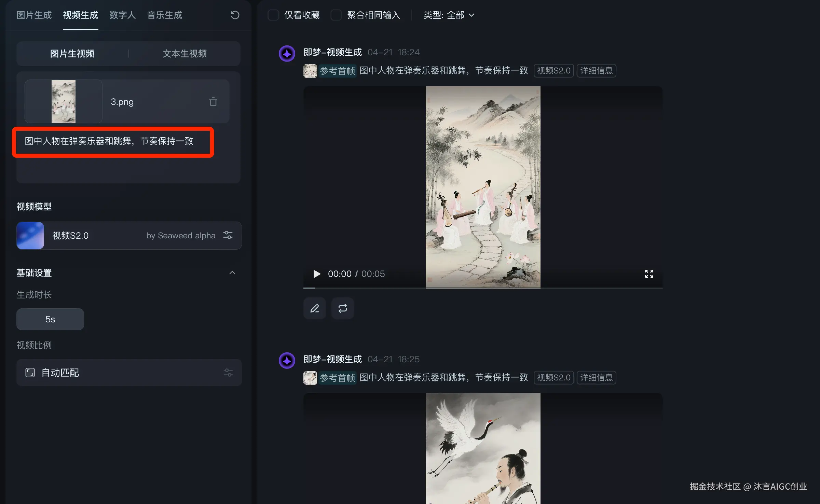The height and width of the screenshot is (504, 820).
Task: Click the 视频S2.0 tag on second entry
Action: pos(553,378)
